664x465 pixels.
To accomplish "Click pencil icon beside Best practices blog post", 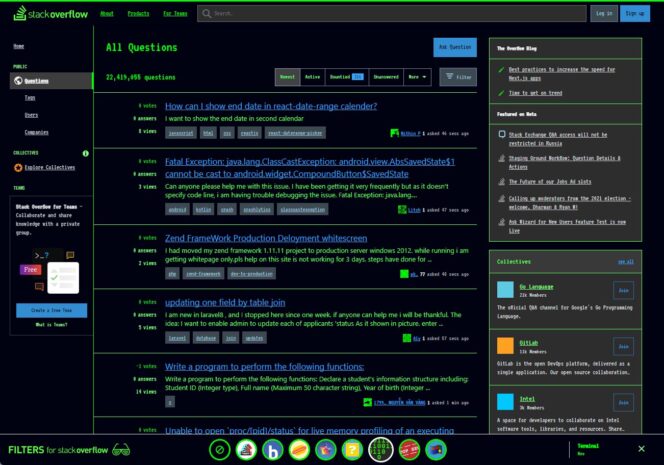I will (x=501, y=69).
